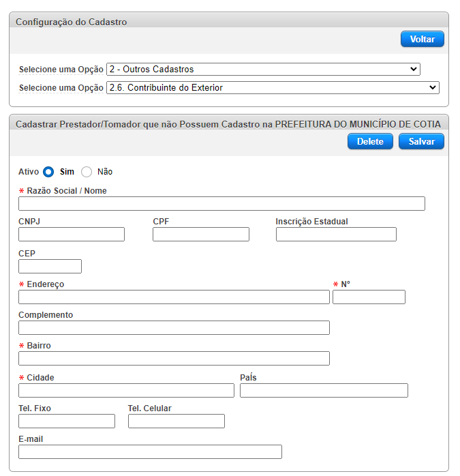Select the Sim radio button for Ativo
This screenshot has height=476, width=460.
pos(48,172)
